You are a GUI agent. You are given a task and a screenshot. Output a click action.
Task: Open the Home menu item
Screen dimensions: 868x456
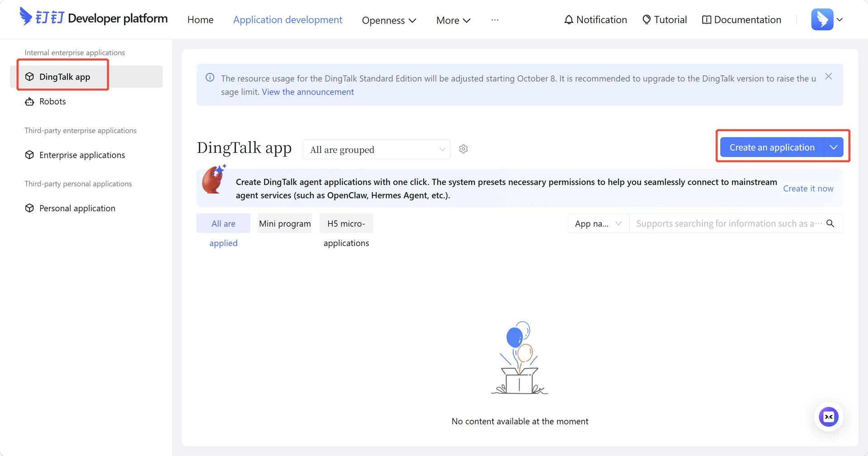pos(200,20)
